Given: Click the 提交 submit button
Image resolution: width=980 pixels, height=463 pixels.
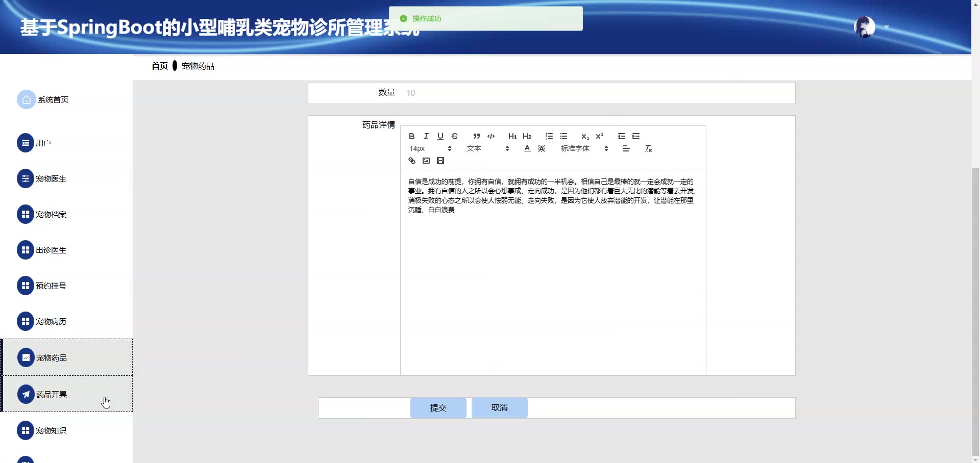Looking at the screenshot, I should (x=438, y=408).
